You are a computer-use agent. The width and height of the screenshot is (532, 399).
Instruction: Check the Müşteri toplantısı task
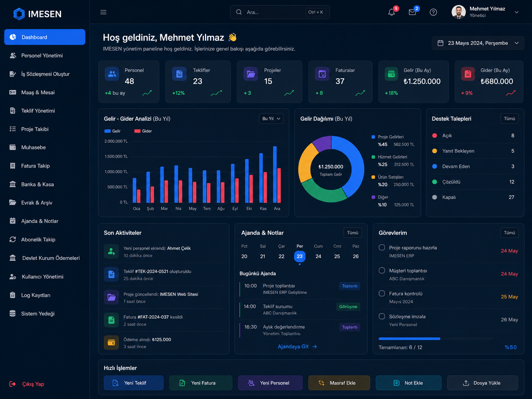coord(382,270)
